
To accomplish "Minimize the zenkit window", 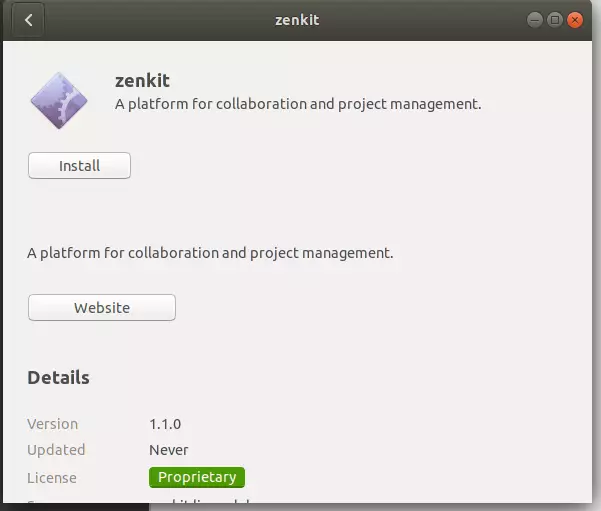I will click(x=535, y=20).
